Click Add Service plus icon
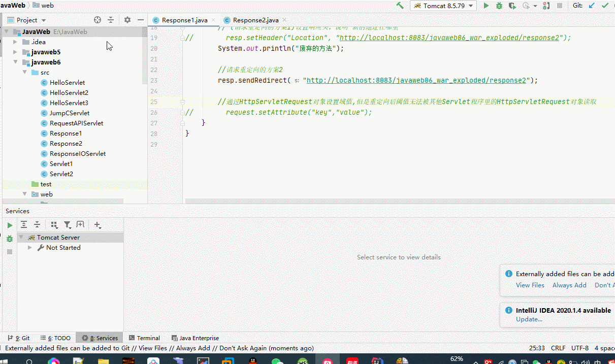 (x=98, y=224)
